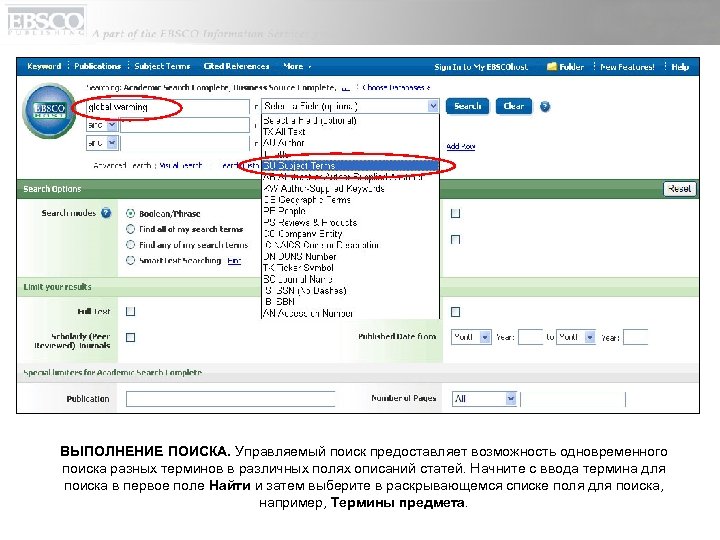Choose TK Ticker Symbol field option
Screen dimensions: 720x540
coord(350,268)
